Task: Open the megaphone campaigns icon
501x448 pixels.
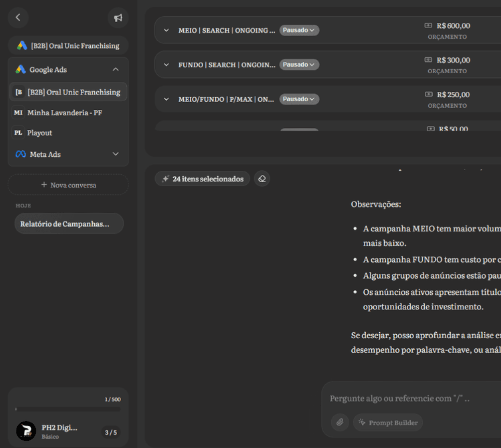Action: click(x=118, y=18)
